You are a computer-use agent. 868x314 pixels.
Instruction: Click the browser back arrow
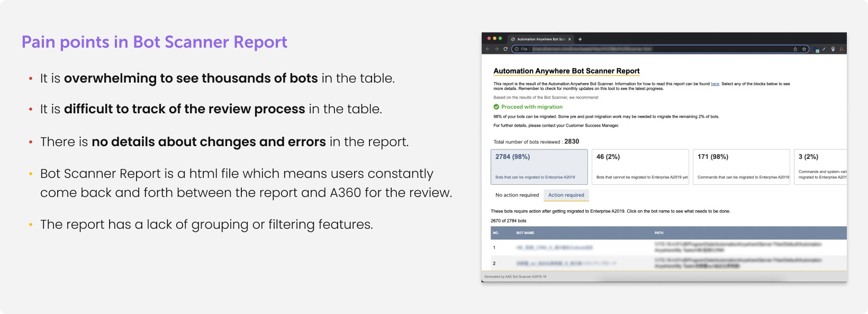488,49
